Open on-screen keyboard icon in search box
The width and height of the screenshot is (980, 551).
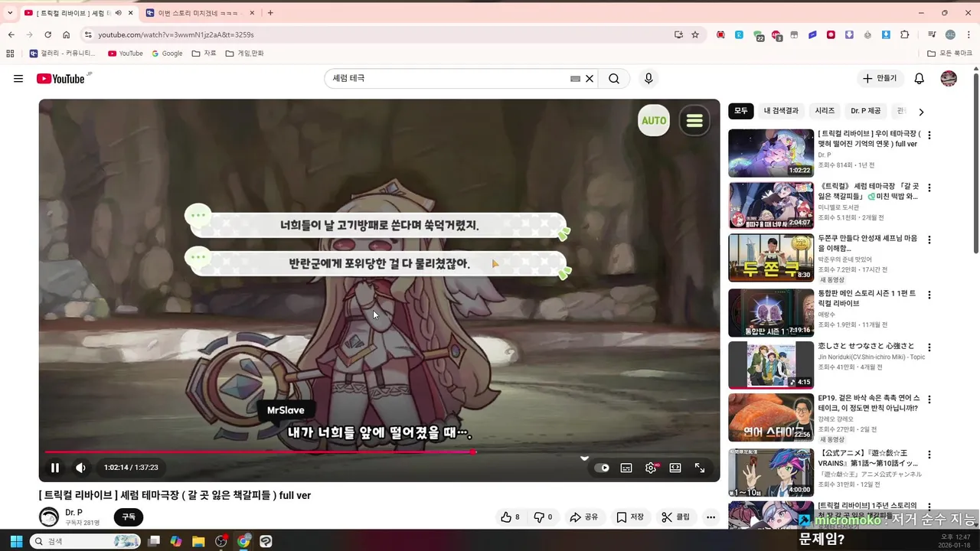(x=575, y=79)
